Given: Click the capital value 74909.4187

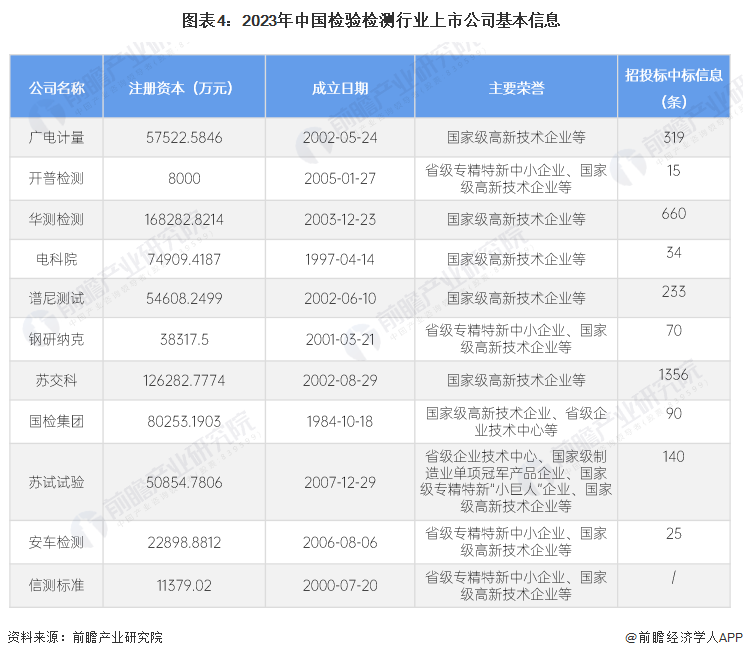Looking at the screenshot, I should pos(184,259).
